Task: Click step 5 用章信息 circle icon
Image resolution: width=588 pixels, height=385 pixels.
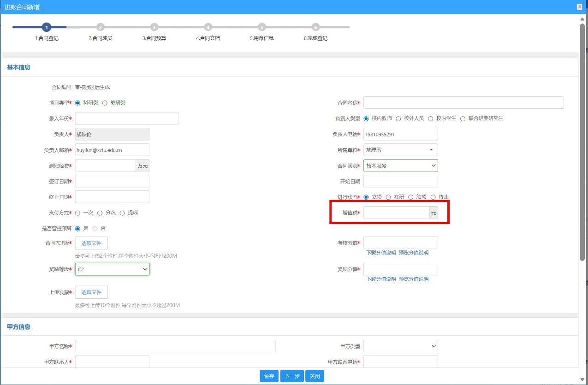Action: [262, 27]
